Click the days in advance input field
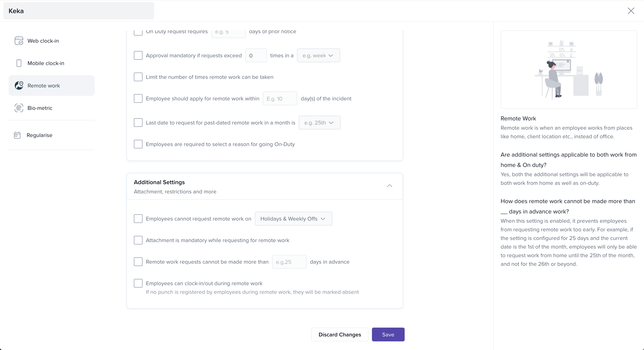The image size is (644, 350). [x=289, y=262]
